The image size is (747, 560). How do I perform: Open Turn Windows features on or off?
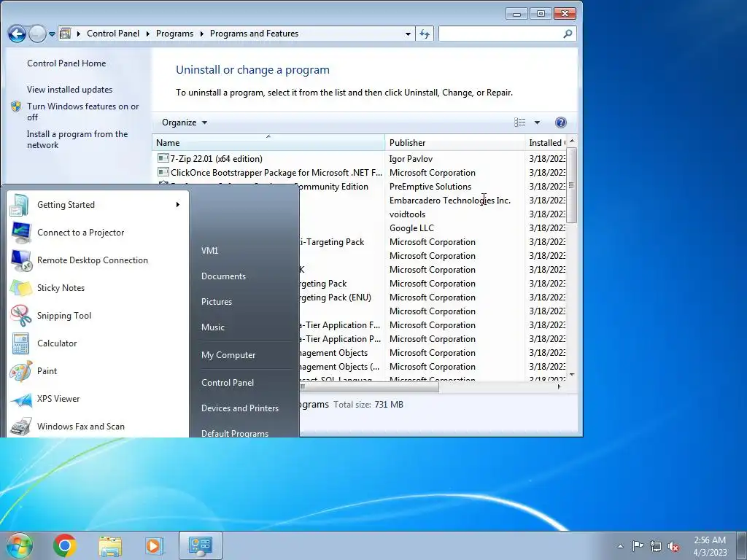(83, 112)
